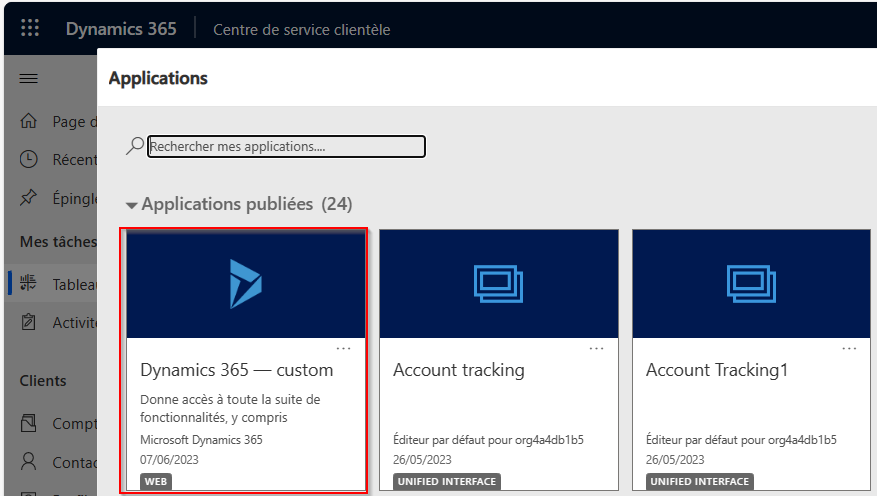The width and height of the screenshot is (877, 496).
Task: Open the Account tracking app tile
Action: 499,360
